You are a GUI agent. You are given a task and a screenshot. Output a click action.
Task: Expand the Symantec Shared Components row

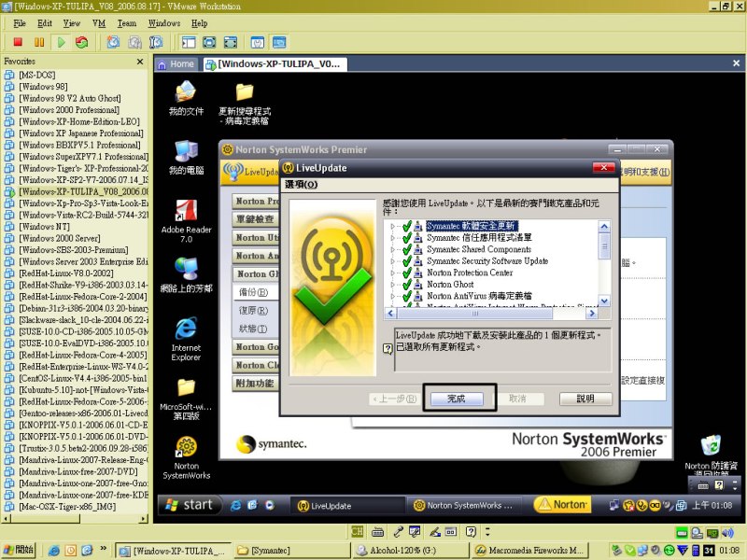coord(392,249)
